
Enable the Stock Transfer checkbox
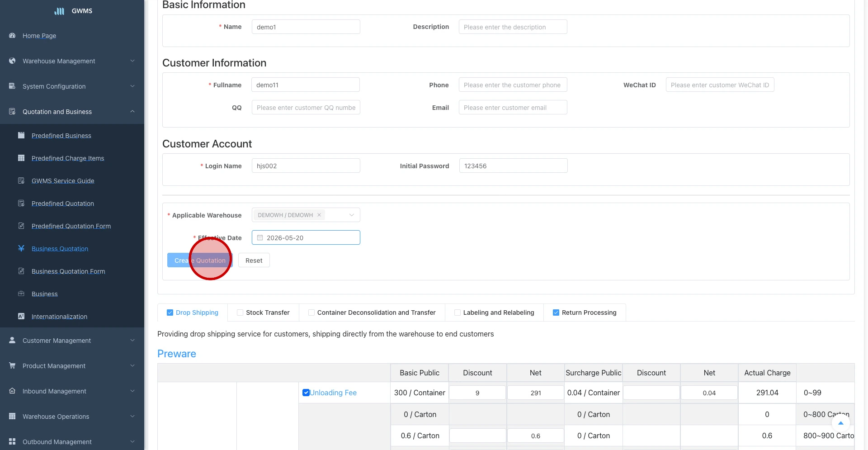click(240, 313)
